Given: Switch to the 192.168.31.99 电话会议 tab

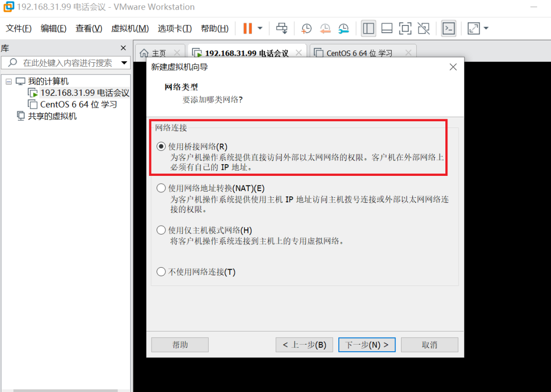Looking at the screenshot, I should click(247, 53).
